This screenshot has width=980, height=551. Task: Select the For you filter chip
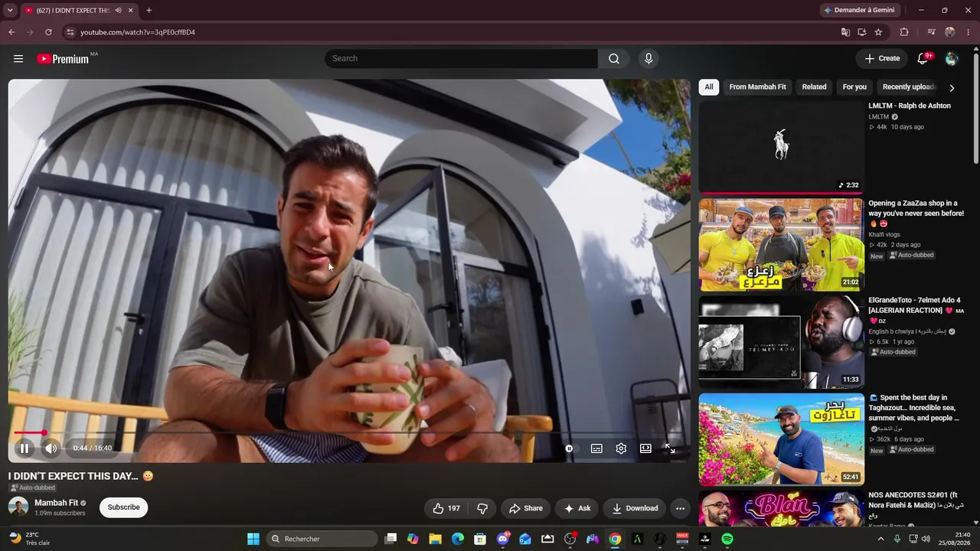point(854,87)
